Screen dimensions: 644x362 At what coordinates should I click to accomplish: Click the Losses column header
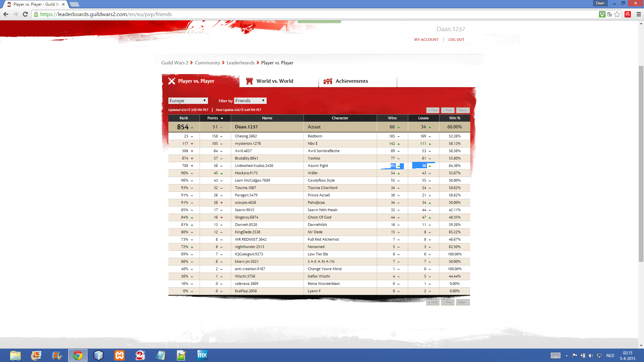[x=423, y=118]
